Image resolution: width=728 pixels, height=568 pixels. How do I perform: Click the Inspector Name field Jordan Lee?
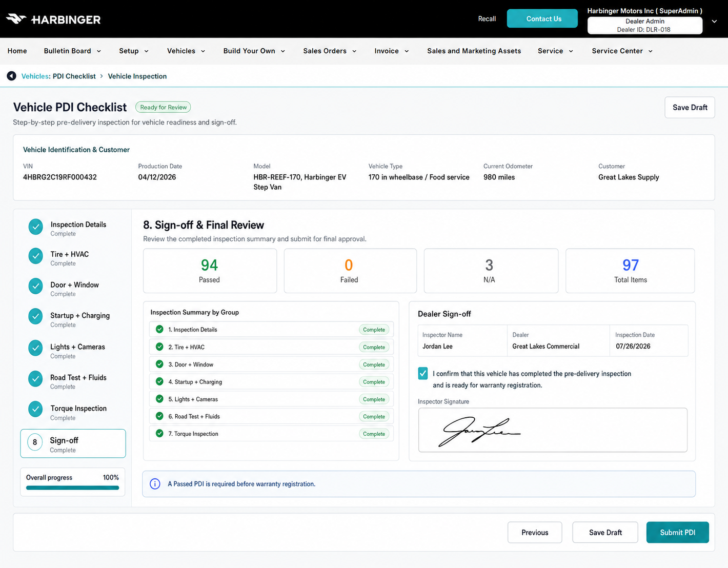point(462,341)
